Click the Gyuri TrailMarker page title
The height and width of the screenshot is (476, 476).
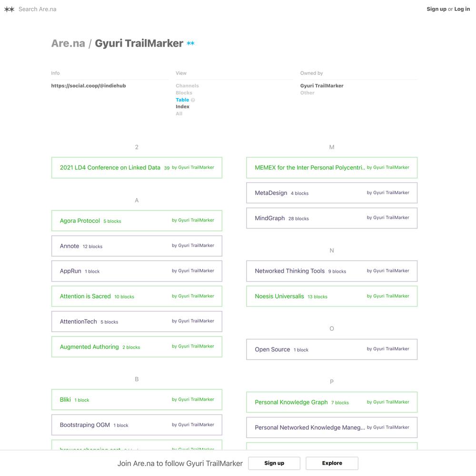[139, 43]
